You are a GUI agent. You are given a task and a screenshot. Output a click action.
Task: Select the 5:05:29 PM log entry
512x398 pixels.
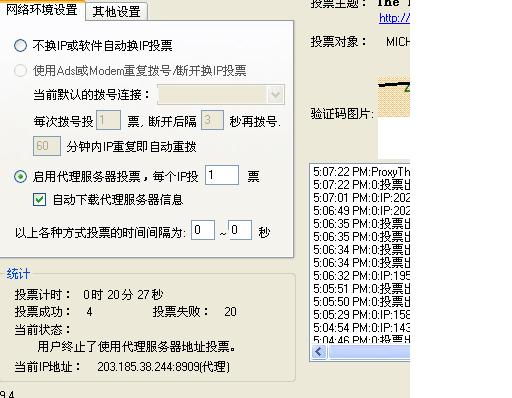(361, 315)
